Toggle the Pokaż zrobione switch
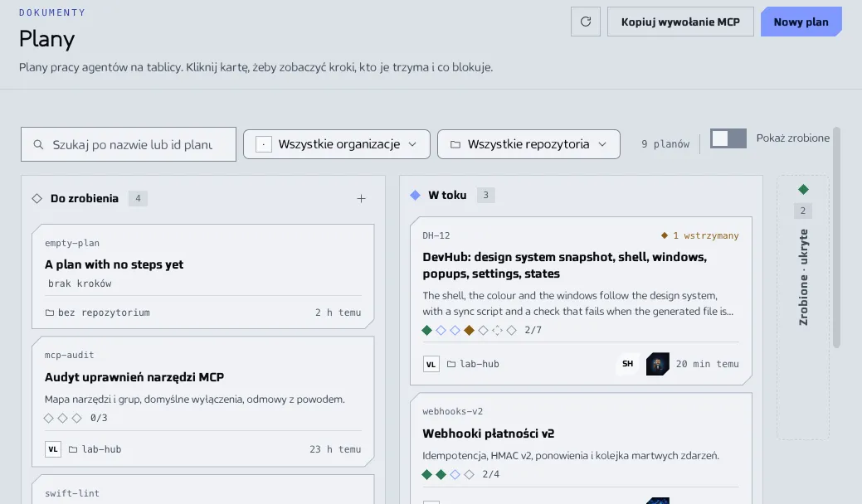This screenshot has width=862, height=504. 728,138
